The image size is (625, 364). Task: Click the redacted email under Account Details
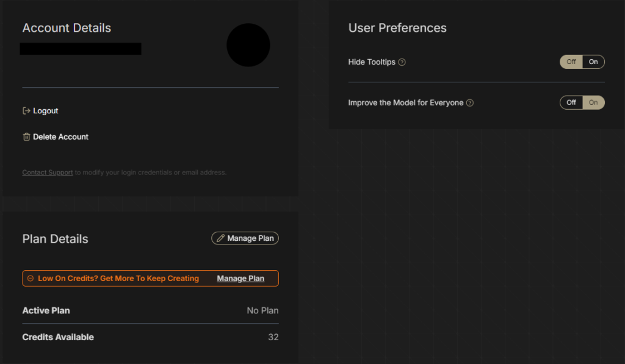(81, 49)
